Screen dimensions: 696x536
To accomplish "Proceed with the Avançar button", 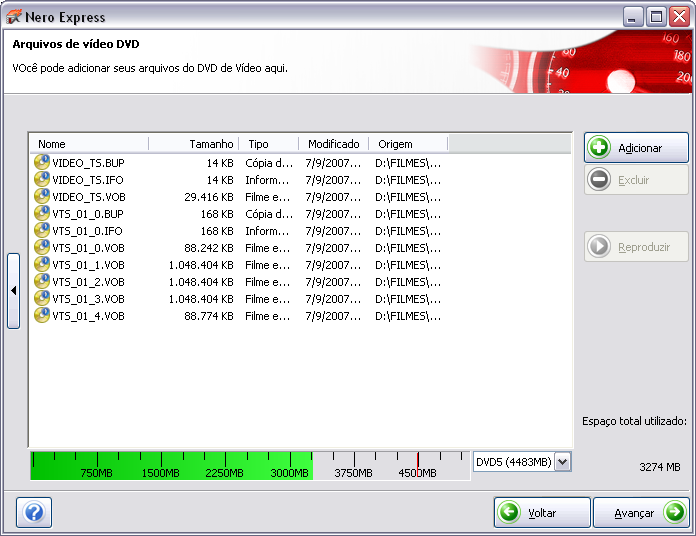I will coord(641,512).
